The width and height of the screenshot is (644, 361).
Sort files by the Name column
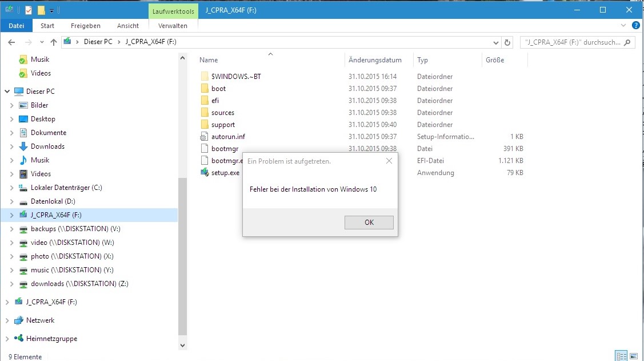209,60
